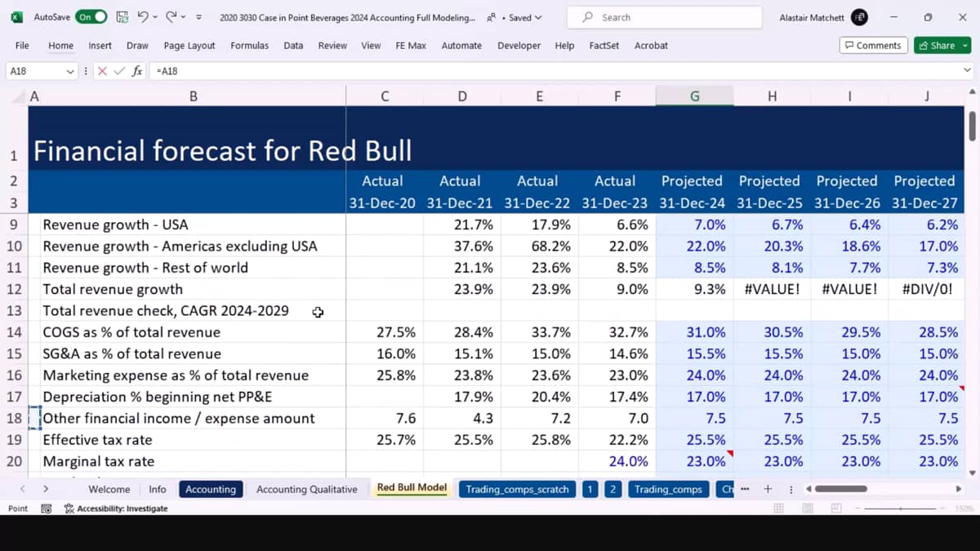Toggle the AutoSave switch

point(91,17)
